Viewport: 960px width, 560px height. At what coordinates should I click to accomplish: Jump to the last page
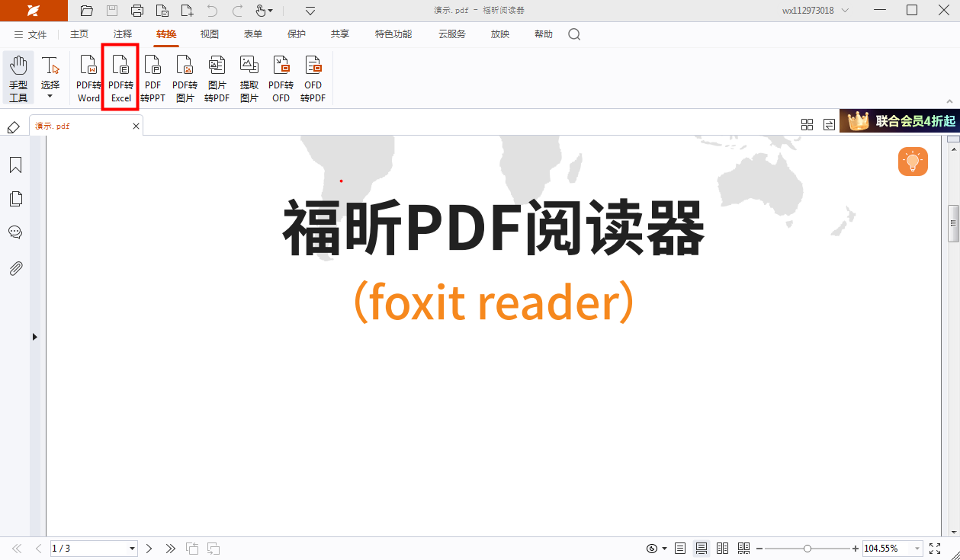tap(170, 549)
